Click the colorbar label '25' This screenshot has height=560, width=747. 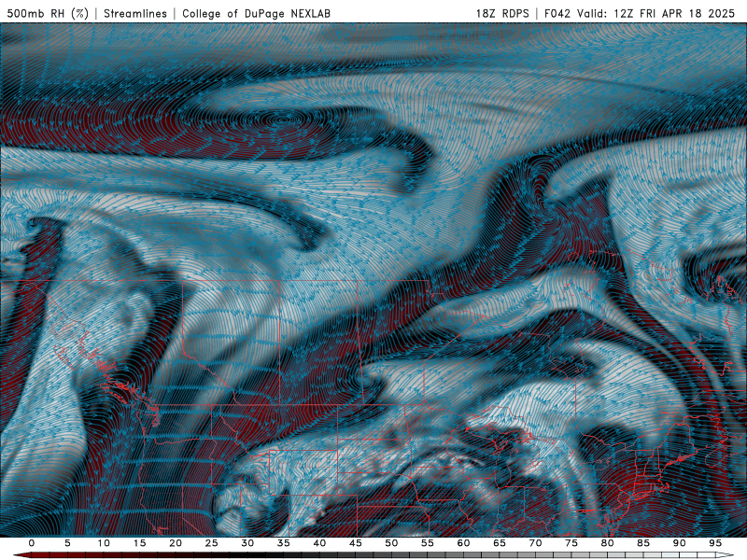coord(212,543)
